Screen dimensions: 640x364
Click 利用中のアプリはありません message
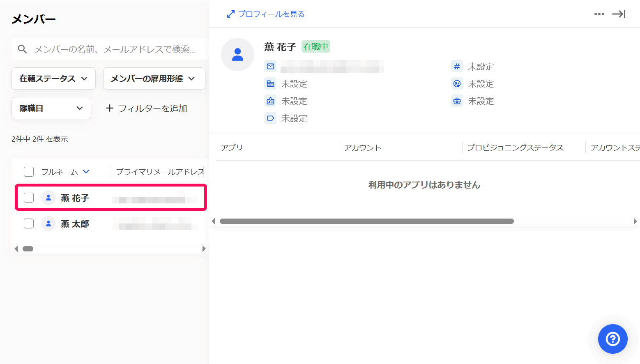click(x=424, y=185)
